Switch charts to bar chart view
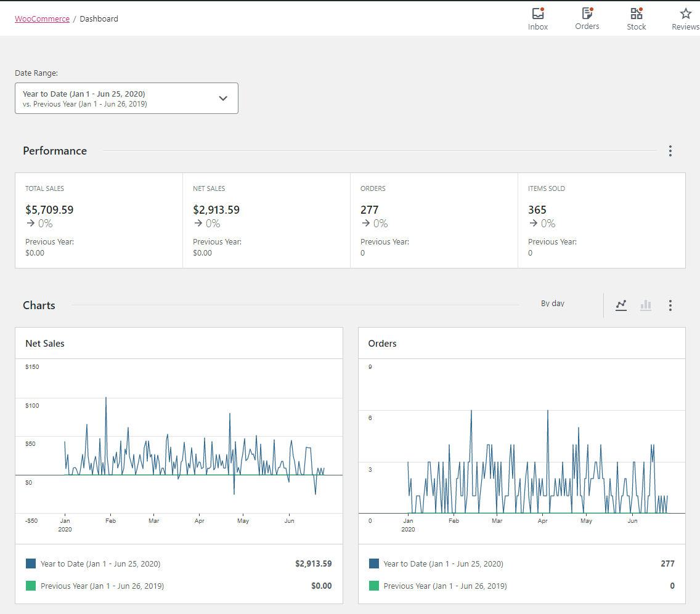The image size is (700, 614). (x=646, y=305)
